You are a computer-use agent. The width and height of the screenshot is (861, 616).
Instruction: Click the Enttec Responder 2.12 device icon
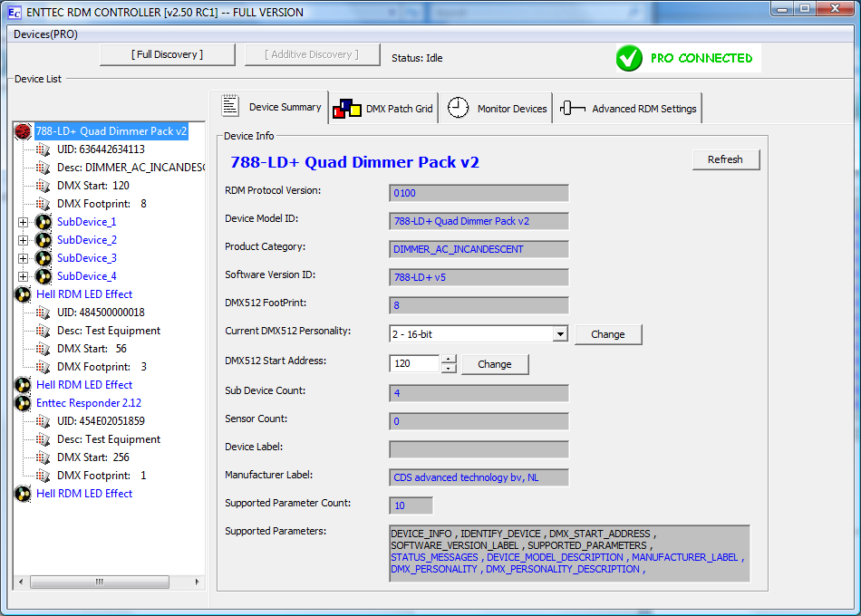24,403
